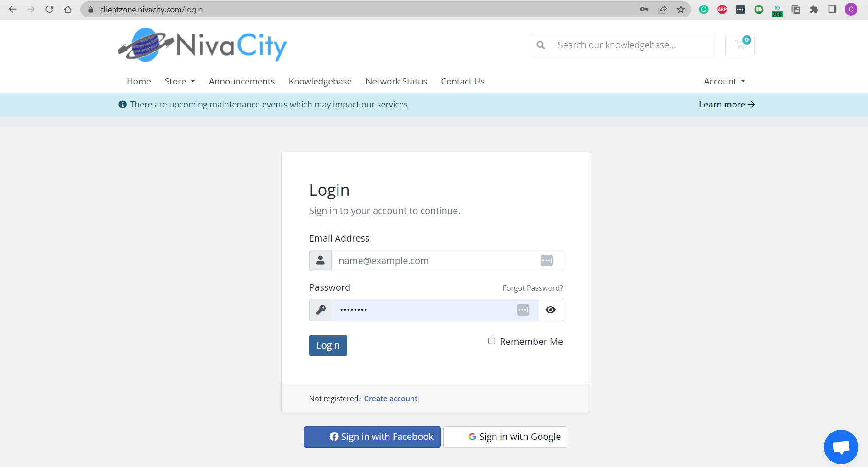The image size is (868, 467).
Task: Go to the Knowledgebase page
Action: coord(320,81)
